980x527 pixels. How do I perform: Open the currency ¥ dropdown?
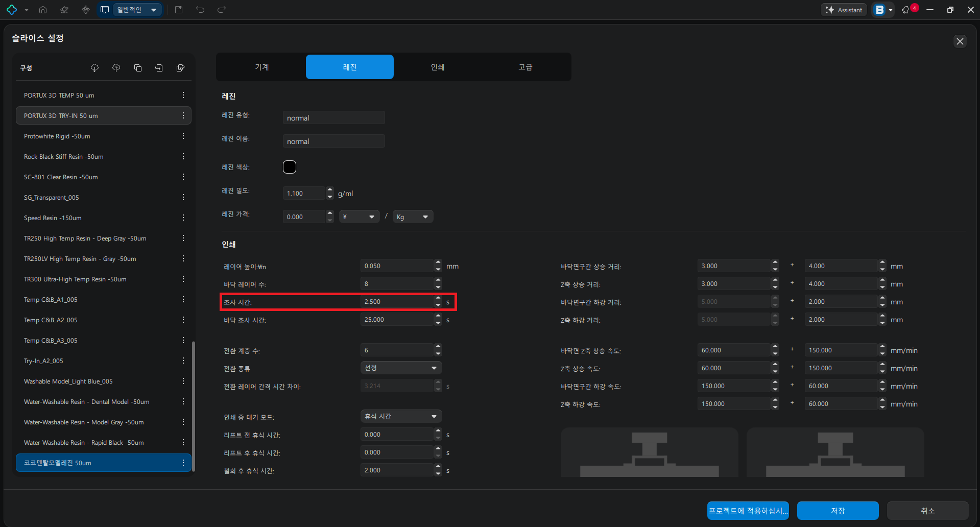(360, 217)
